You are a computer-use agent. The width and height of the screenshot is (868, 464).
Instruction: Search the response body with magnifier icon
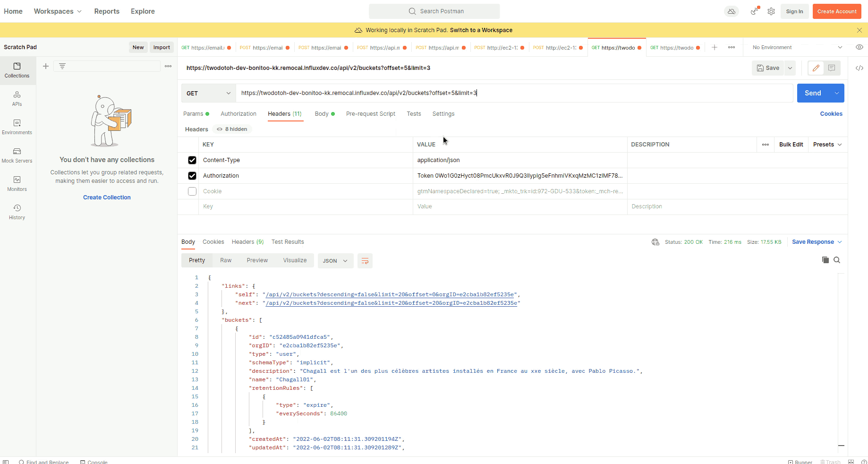click(837, 260)
